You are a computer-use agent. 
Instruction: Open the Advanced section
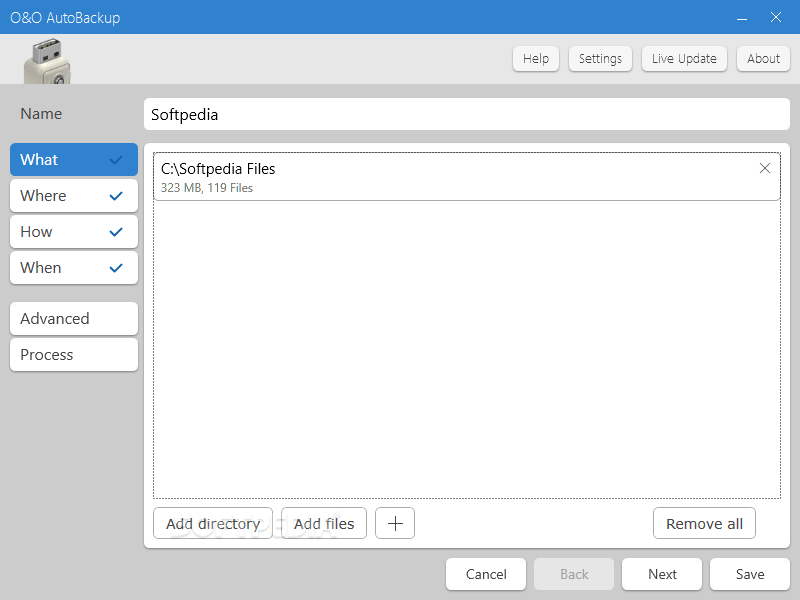[74, 319]
